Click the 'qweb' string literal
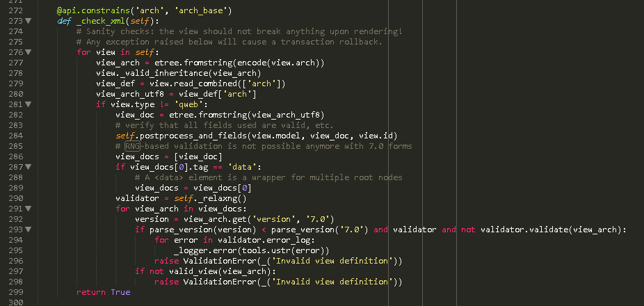Screen dimensions: 644x306 pyautogui.click(x=189, y=105)
